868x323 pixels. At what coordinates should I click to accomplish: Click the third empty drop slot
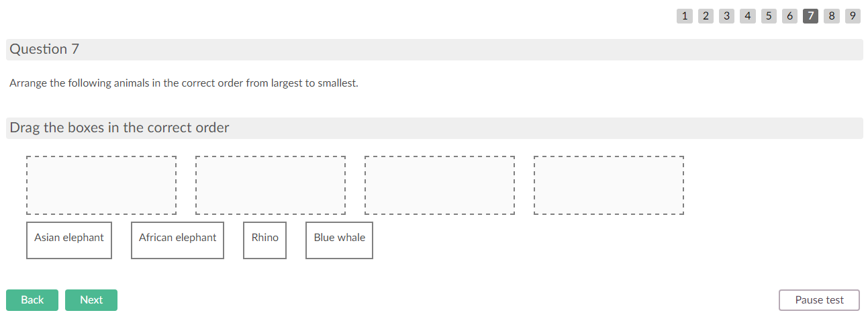pos(440,185)
